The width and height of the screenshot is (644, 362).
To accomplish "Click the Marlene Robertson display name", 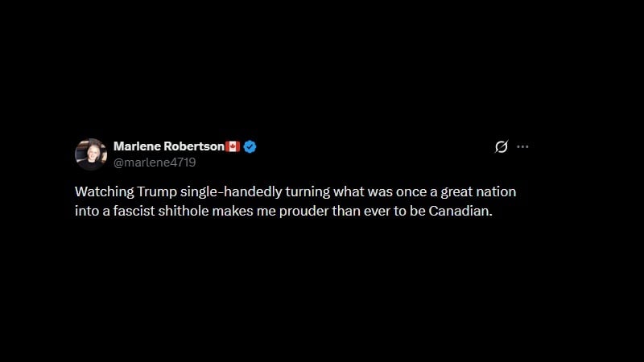I will click(x=168, y=146).
